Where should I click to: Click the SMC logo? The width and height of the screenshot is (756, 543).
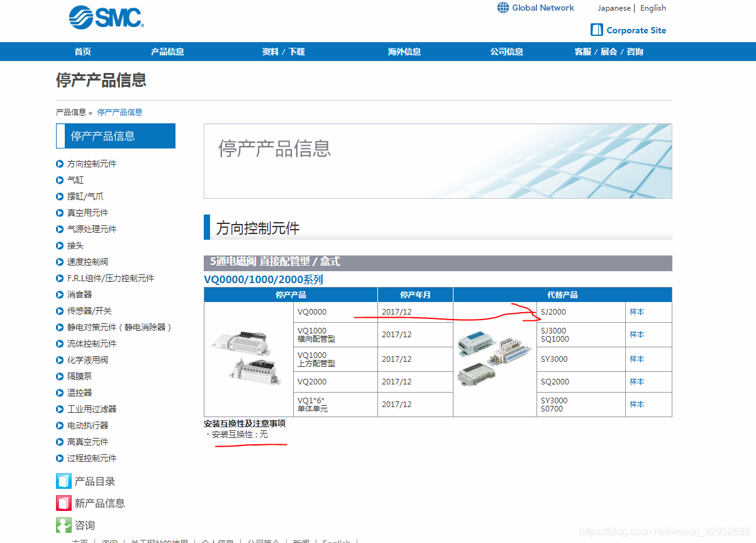click(x=106, y=17)
